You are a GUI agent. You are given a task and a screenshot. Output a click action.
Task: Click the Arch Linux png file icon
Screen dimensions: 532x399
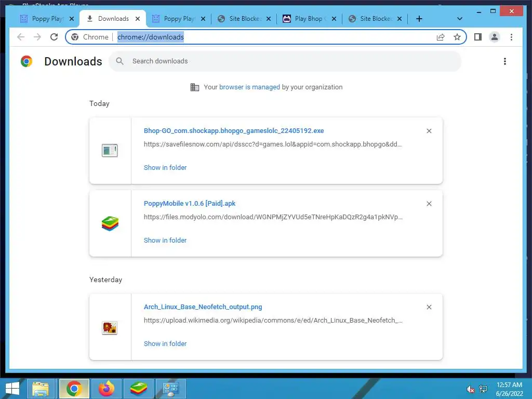coord(110,328)
